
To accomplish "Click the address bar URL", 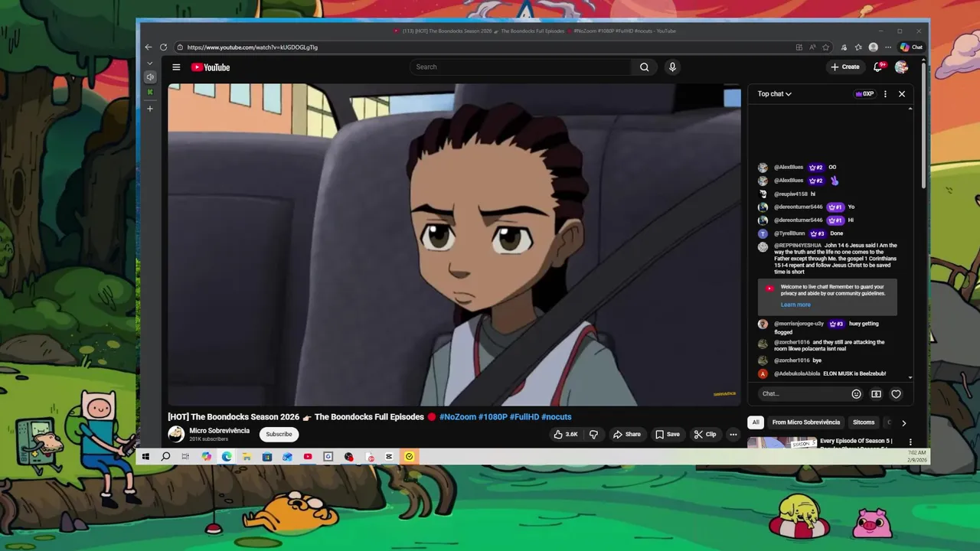I will (253, 47).
